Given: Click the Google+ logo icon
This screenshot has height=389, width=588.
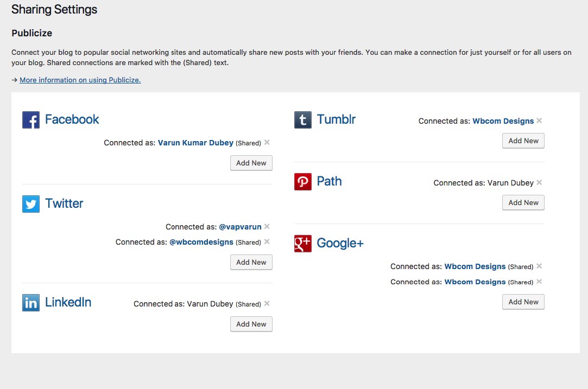Looking at the screenshot, I should 303,244.
